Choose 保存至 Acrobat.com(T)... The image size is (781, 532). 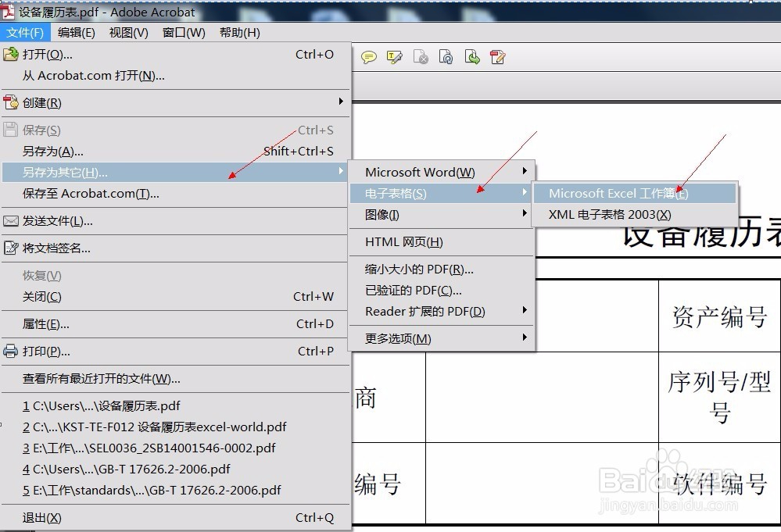(176, 194)
